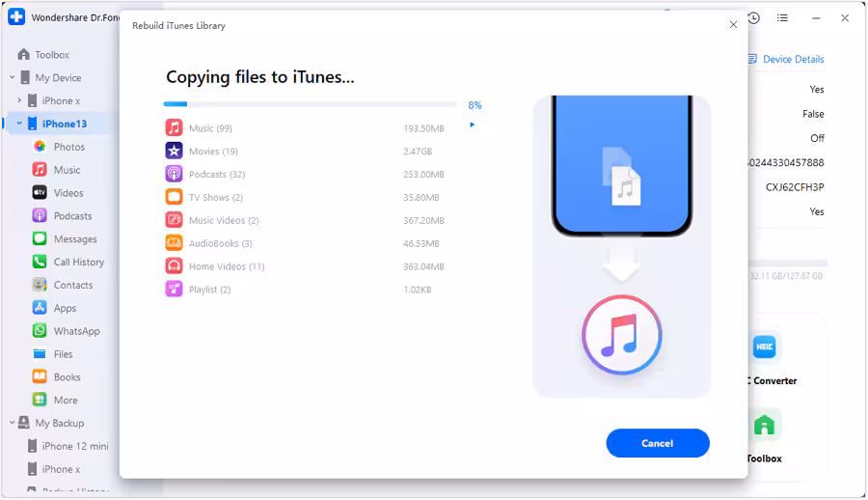Click the Playlist size 1.02KB
This screenshot has width=868, height=500.
point(418,290)
